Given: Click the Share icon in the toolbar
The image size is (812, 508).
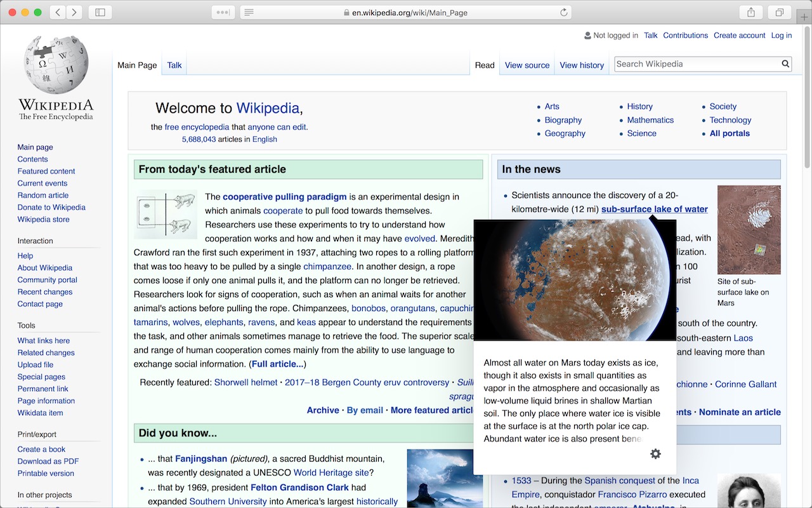Looking at the screenshot, I should [x=750, y=11].
